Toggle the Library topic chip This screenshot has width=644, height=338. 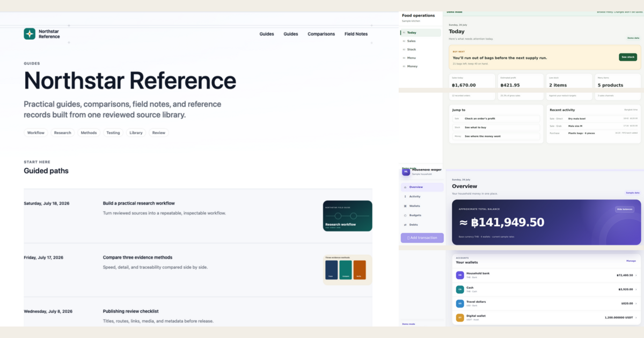tap(136, 133)
